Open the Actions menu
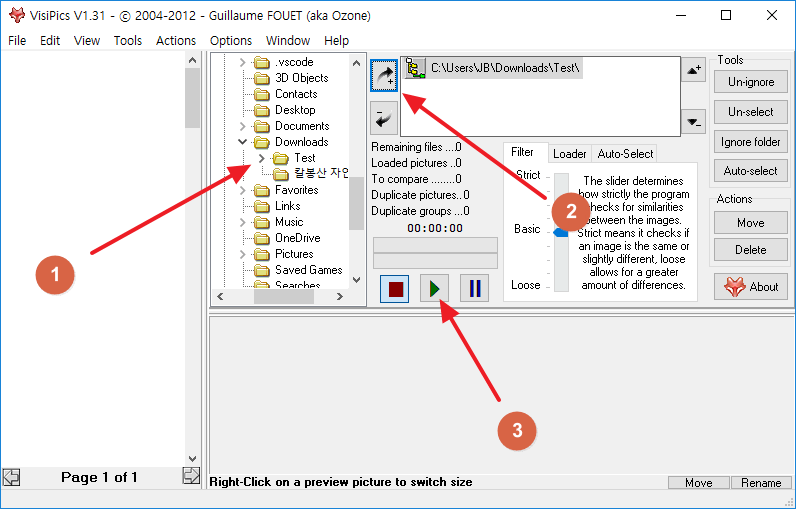The image size is (796, 509). [176, 41]
